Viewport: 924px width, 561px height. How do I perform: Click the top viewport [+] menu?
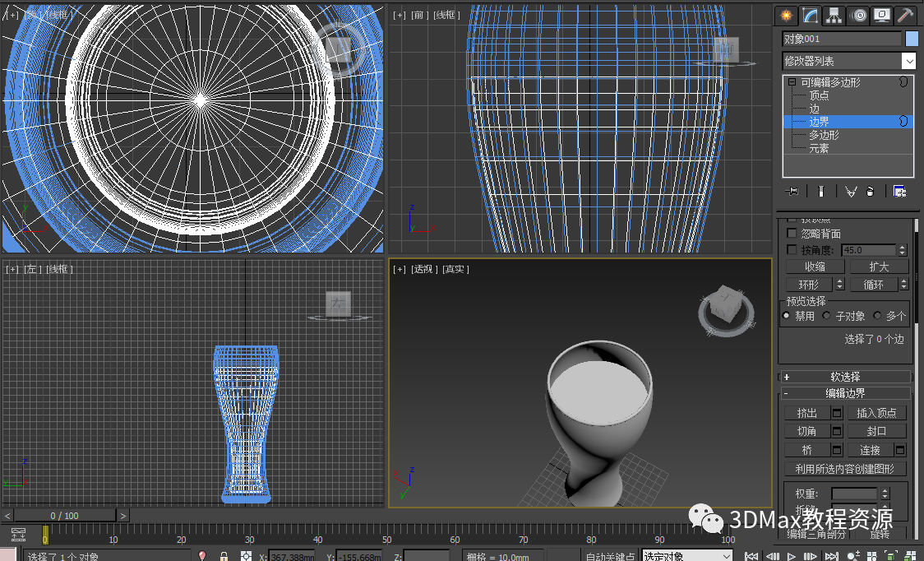pos(12,15)
